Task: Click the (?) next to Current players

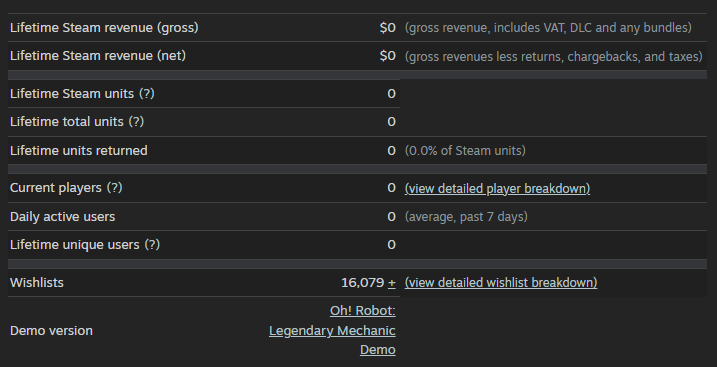Action: [114, 188]
